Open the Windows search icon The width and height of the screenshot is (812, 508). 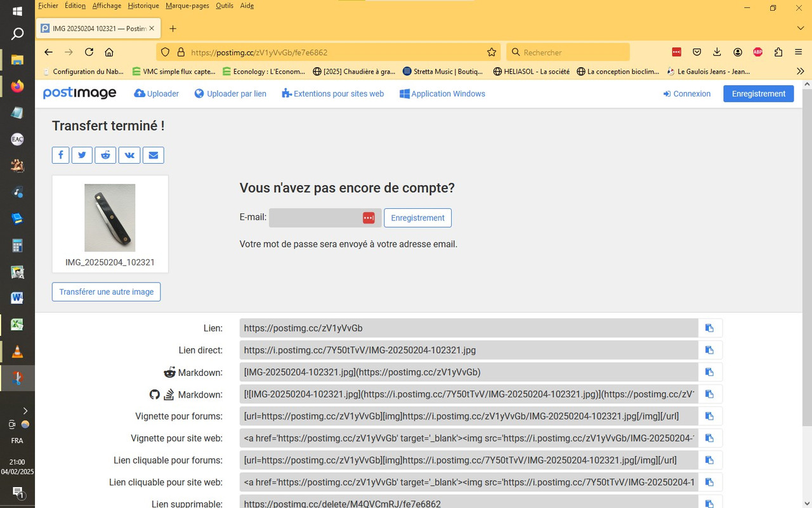pyautogui.click(x=18, y=34)
